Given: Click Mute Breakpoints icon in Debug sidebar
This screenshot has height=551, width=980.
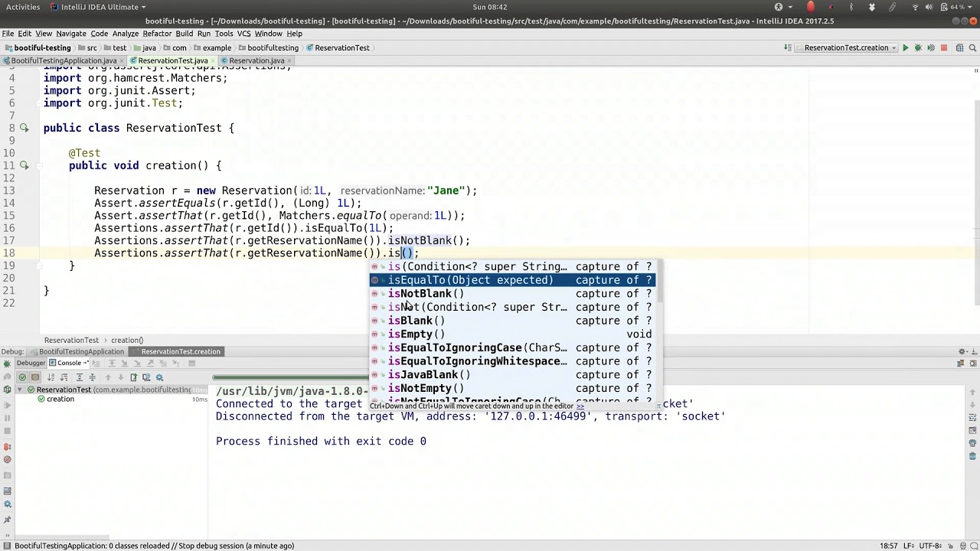Looking at the screenshot, I should coord(8,460).
